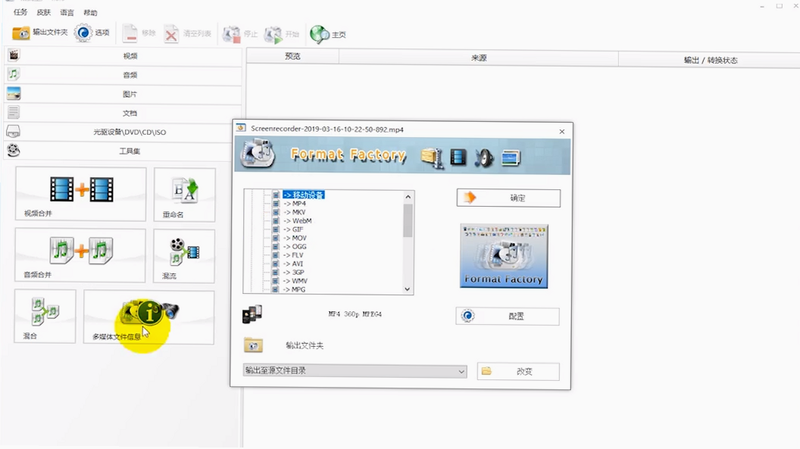The height and width of the screenshot is (449, 800).
Task: Select '-> AVI' in the format list
Action: [294, 264]
